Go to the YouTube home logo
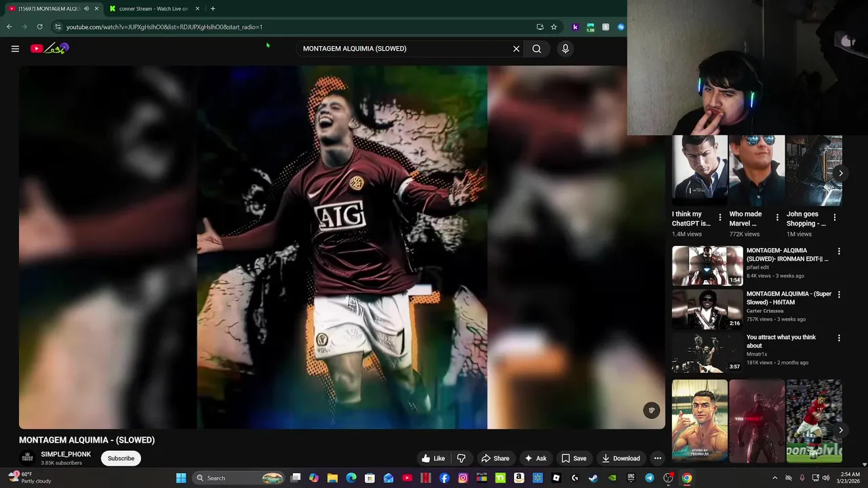This screenshot has width=868, height=488. tap(50, 48)
